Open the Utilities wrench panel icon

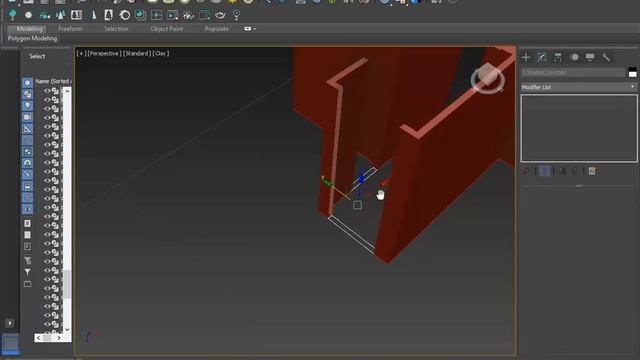coord(606,58)
